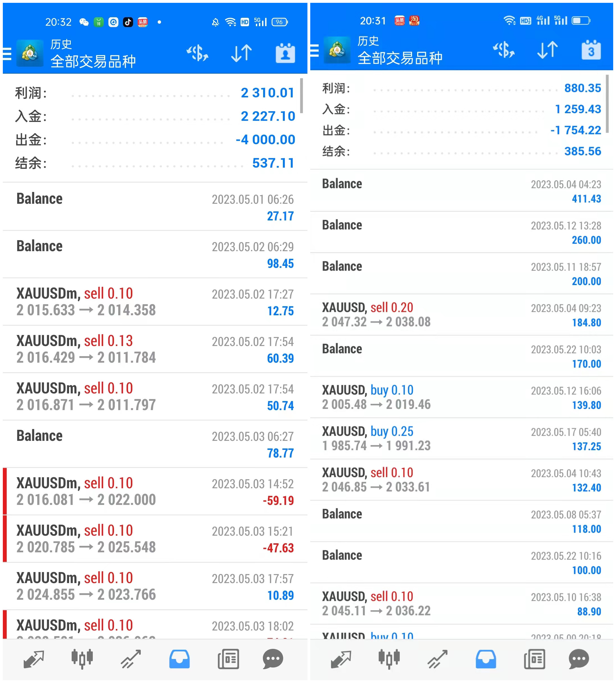This screenshot has width=616, height=683.
Task: Tap sort arrows icon in left screenshot
Action: coord(241,53)
